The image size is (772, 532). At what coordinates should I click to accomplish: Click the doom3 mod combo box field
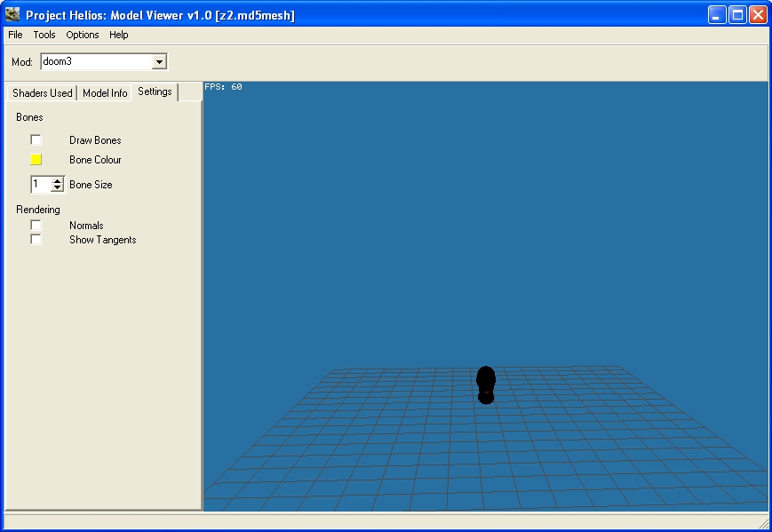(x=95, y=62)
